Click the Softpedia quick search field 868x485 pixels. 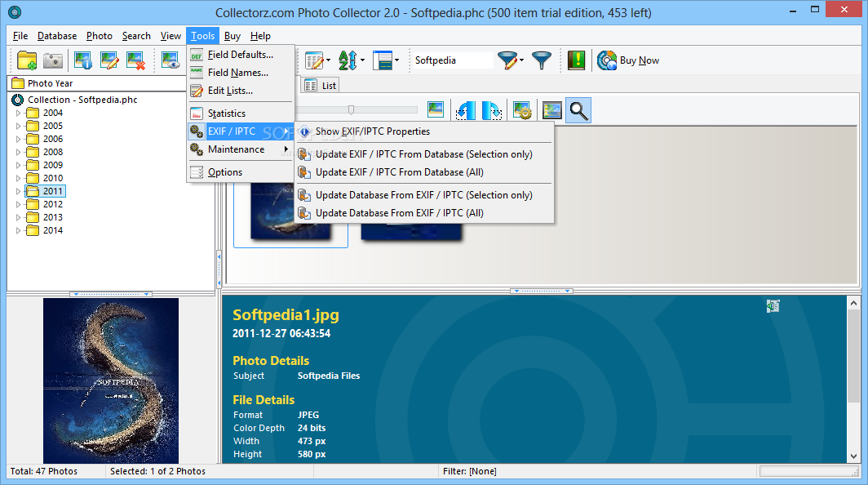coord(452,60)
